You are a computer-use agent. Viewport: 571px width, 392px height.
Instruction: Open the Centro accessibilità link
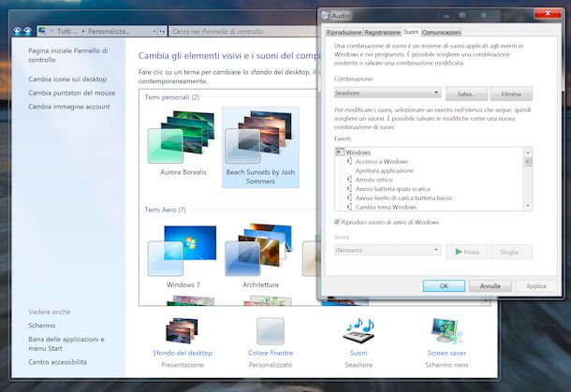[57, 362]
